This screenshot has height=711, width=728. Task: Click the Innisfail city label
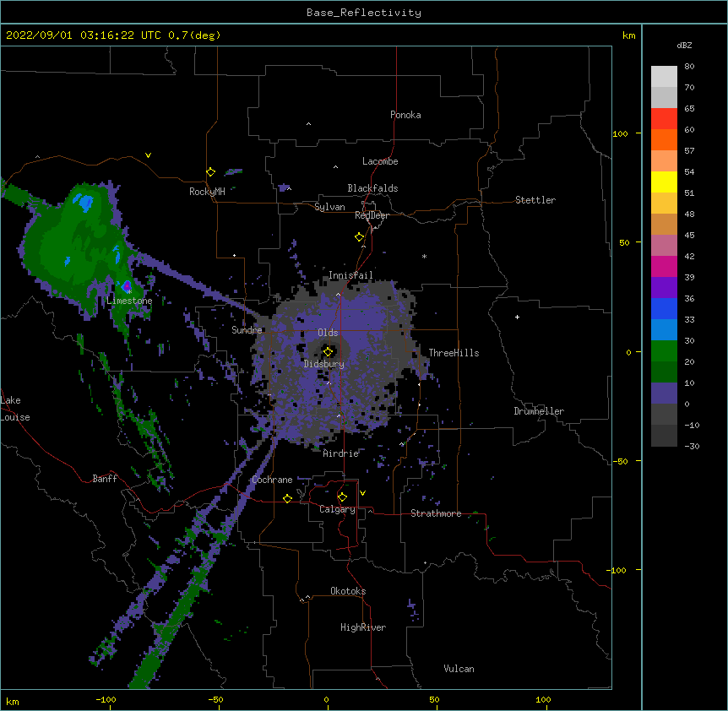[x=350, y=275]
